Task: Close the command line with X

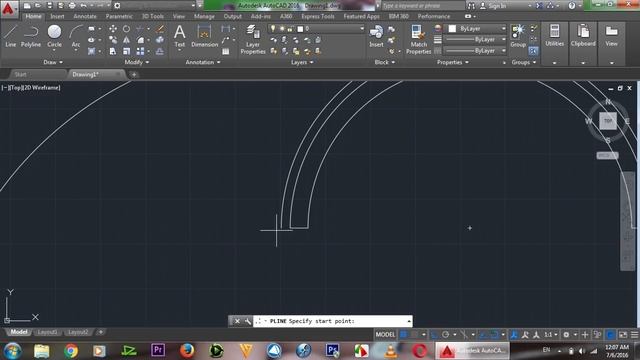Action: click(237, 321)
